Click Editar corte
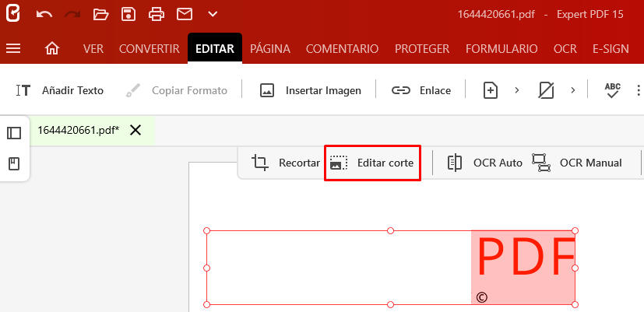Screen dimensions: 644x312 [x=372, y=163]
